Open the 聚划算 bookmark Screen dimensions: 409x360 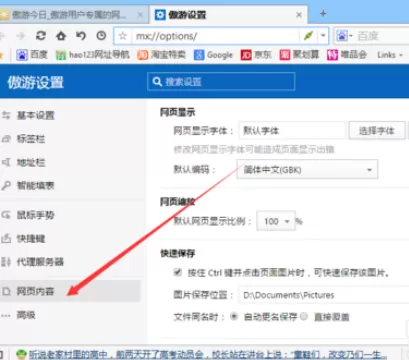tap(299, 55)
